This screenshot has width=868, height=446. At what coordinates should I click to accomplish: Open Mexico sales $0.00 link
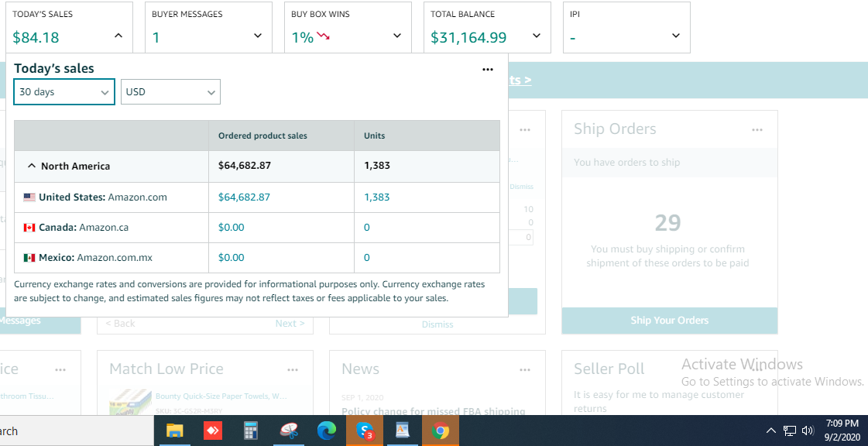pos(231,257)
